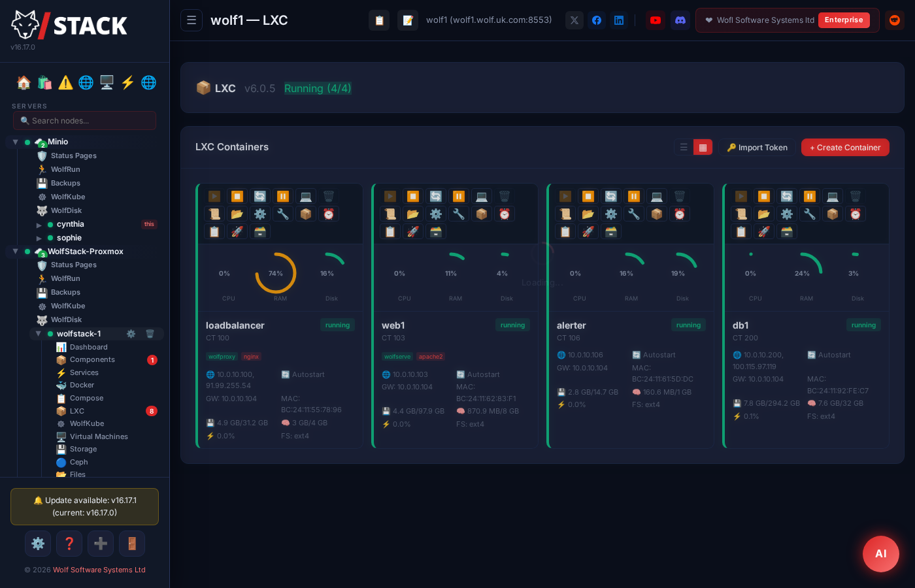
Task: Delete the alerter container trash icon
Action: click(x=680, y=196)
